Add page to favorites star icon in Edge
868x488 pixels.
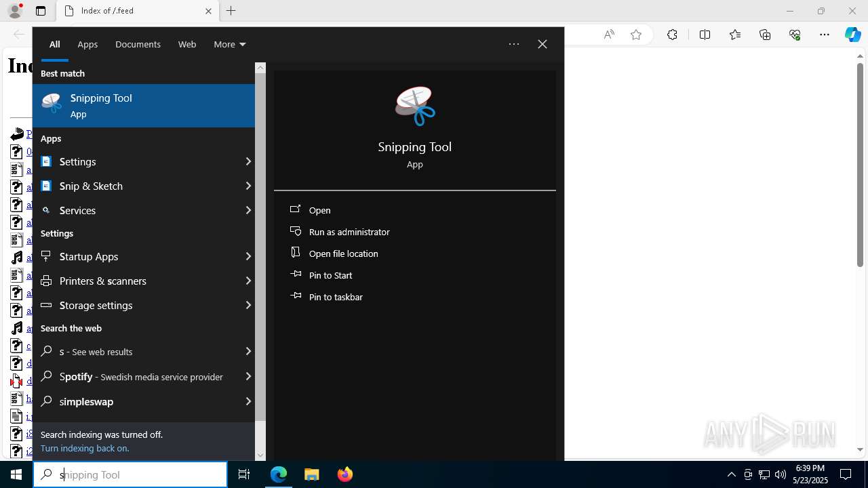click(x=636, y=35)
